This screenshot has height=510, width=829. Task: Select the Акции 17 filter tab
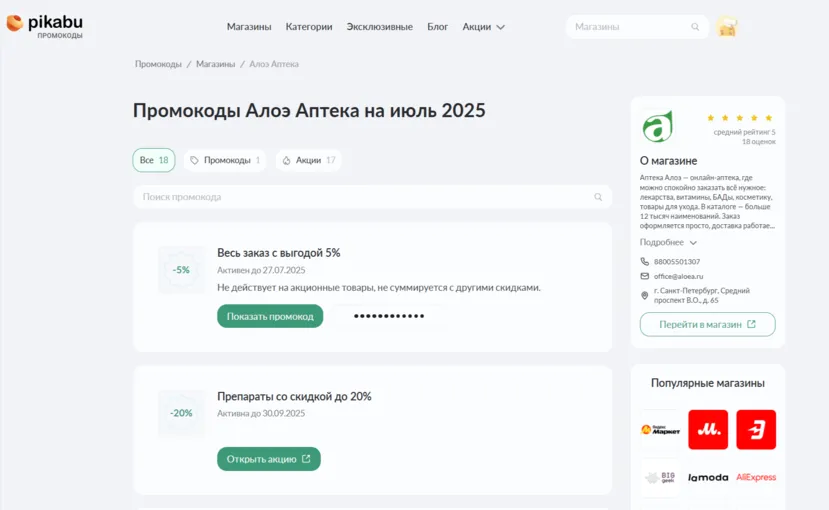309,160
